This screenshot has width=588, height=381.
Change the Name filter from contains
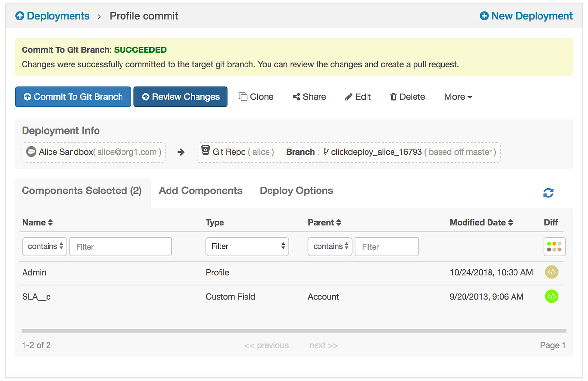44,246
